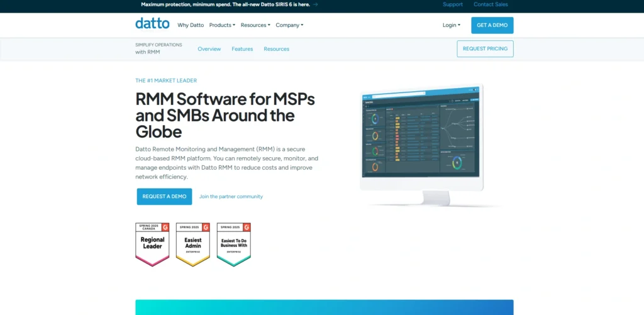Click the REQUEST A DEMO button
This screenshot has height=315, width=644.
(x=164, y=196)
